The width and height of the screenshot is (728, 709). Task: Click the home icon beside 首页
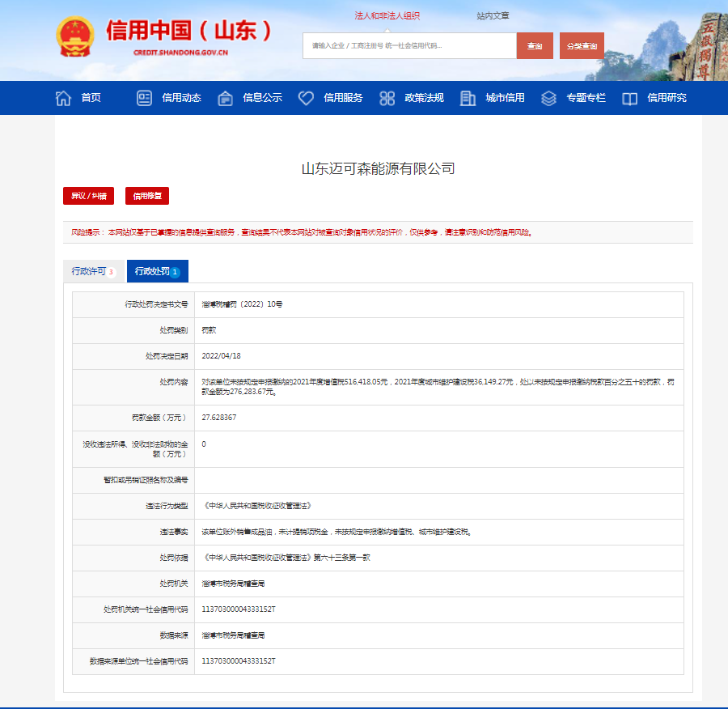pyautogui.click(x=63, y=98)
